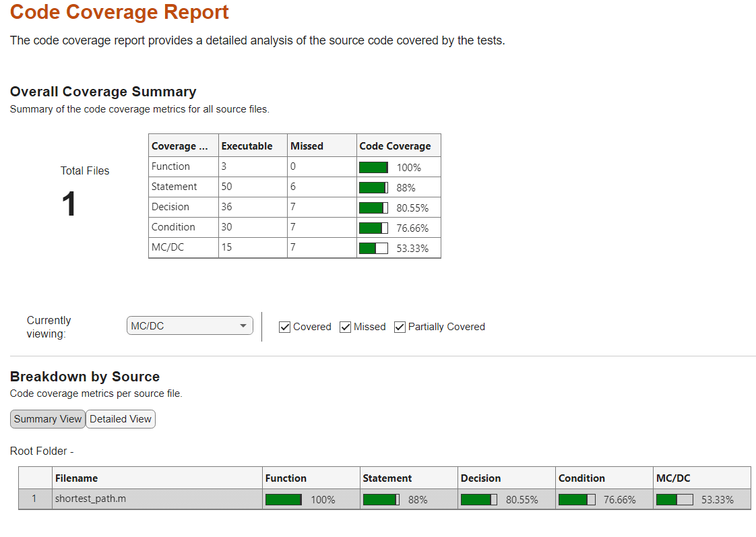This screenshot has width=756, height=537.
Task: Click the Statement 88% bar in summary table
Action: pos(373,188)
